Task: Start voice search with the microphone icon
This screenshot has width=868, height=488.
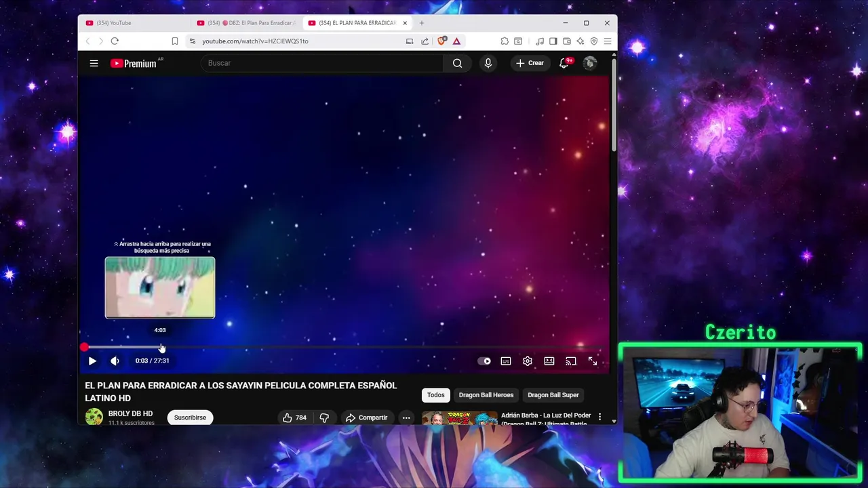Action: pyautogui.click(x=488, y=63)
